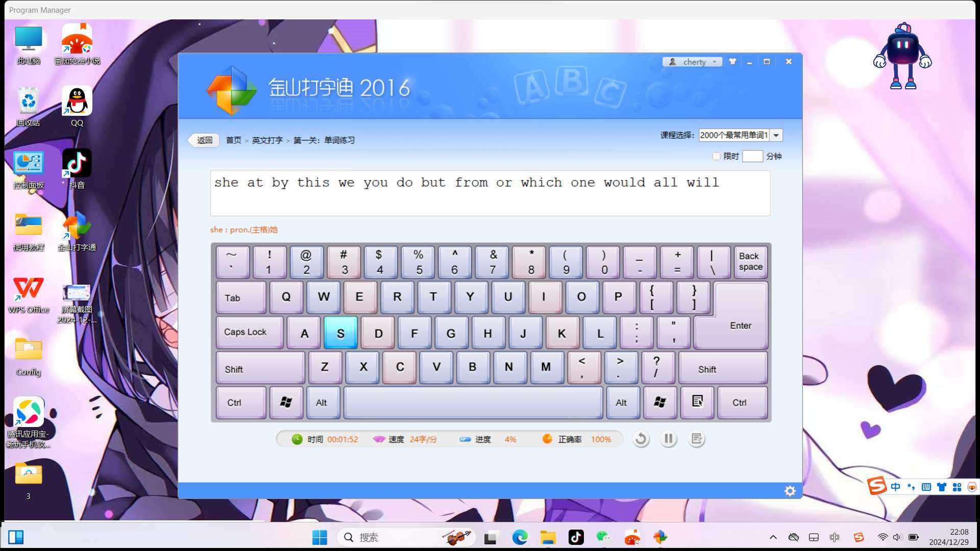The image size is (980, 551).
Task: Click the restart/reset exercise icon
Action: [x=640, y=439]
